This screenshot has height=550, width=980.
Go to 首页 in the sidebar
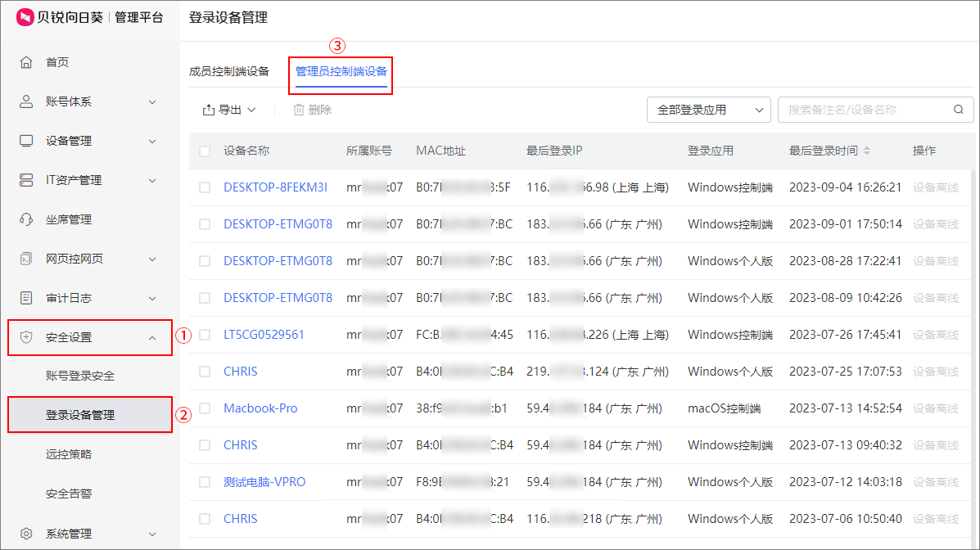tap(57, 62)
